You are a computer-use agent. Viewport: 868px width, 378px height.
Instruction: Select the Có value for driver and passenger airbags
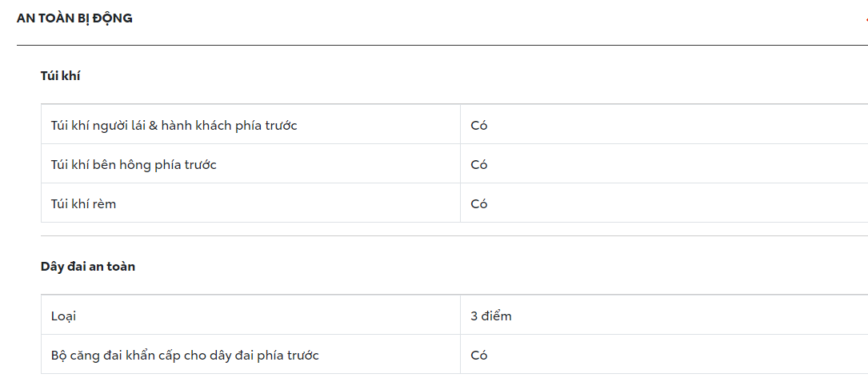click(479, 125)
